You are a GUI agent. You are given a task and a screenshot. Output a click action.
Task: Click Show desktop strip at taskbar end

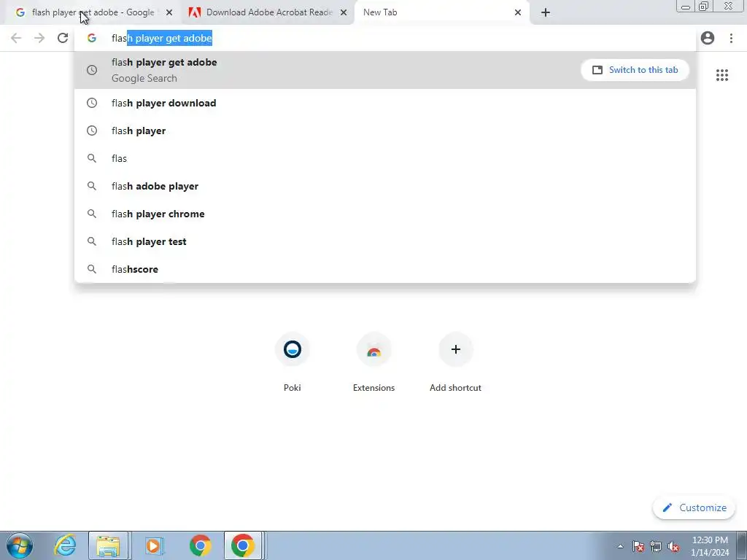click(x=742, y=545)
